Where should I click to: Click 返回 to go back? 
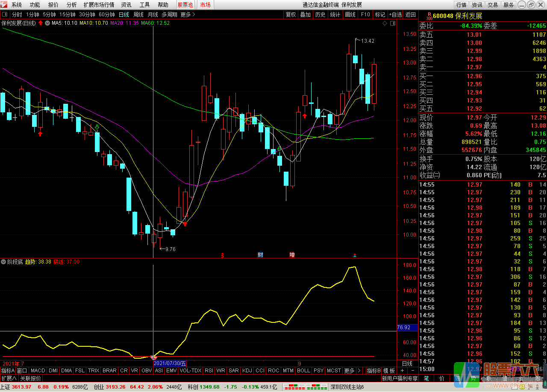click(410, 15)
